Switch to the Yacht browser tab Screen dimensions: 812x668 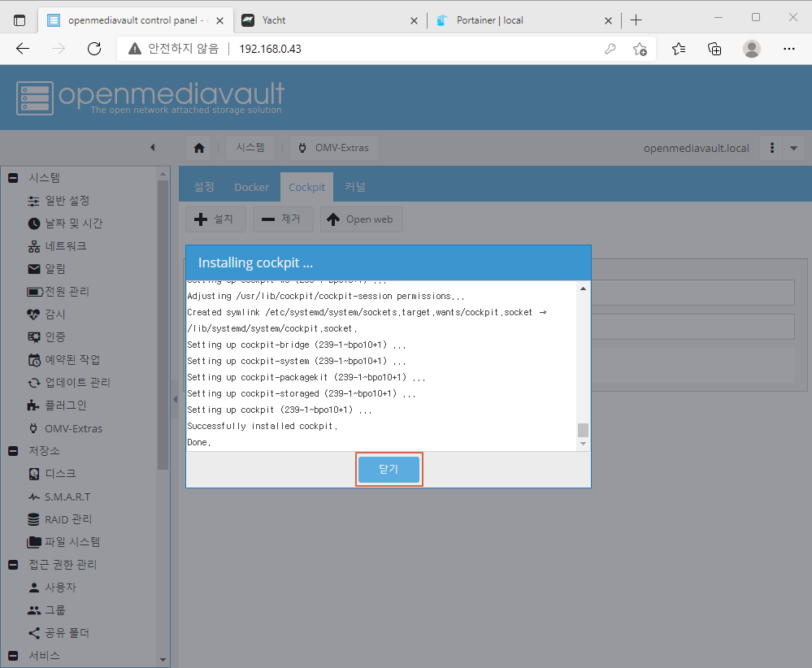[x=330, y=20]
